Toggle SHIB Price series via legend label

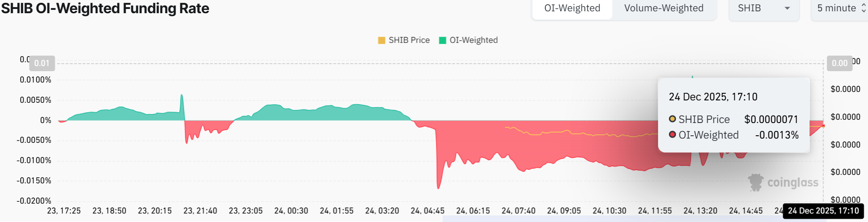coord(409,41)
